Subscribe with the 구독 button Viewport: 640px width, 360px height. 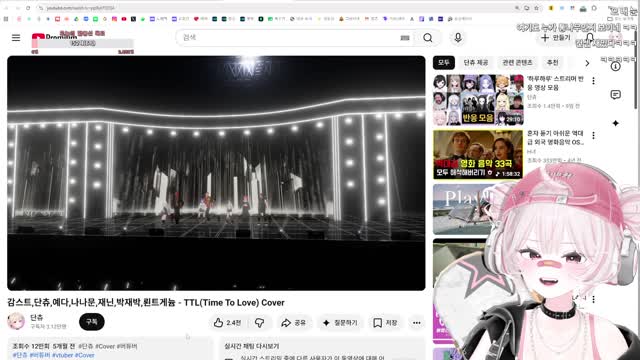[92, 322]
